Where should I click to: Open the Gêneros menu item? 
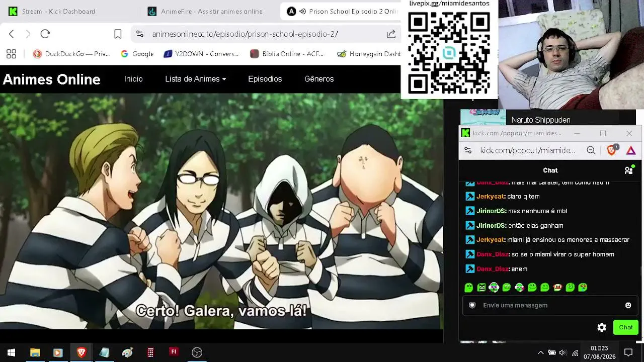click(x=319, y=79)
